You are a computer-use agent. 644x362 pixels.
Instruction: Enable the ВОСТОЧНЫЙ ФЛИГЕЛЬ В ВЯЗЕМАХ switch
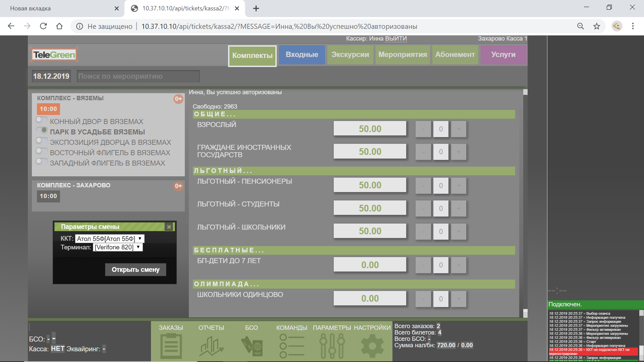click(42, 151)
